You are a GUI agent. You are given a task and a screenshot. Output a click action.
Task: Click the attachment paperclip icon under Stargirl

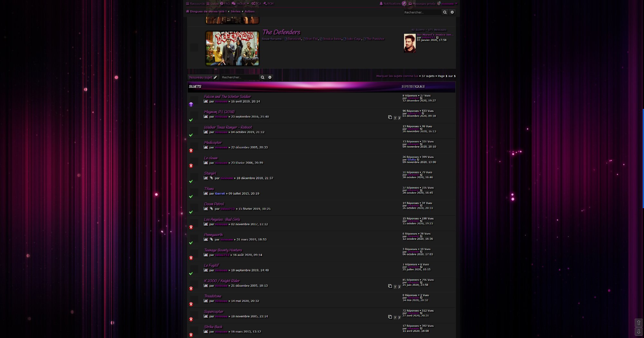[211, 178]
